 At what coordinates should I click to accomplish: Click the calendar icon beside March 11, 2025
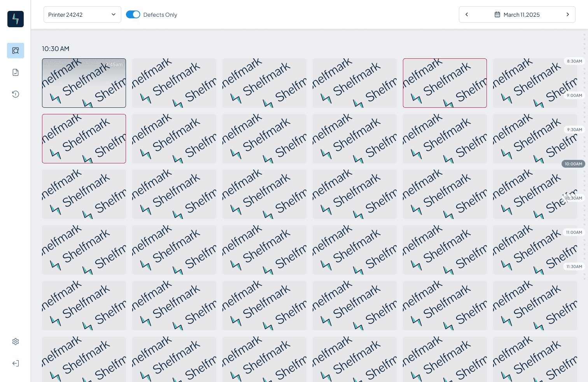pos(497,15)
